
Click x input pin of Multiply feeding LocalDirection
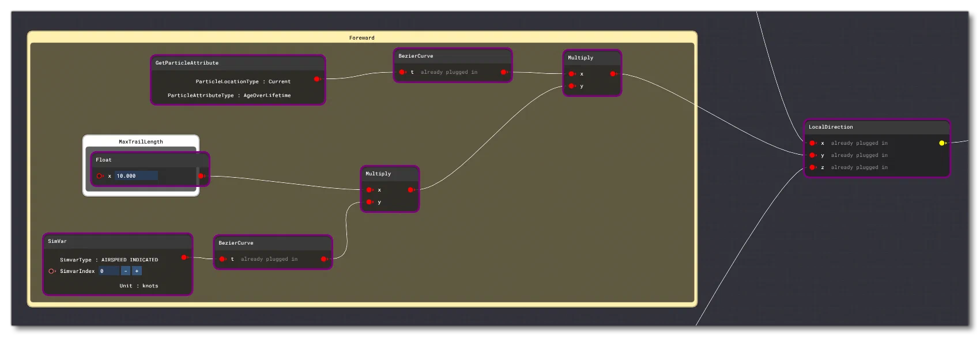(572, 74)
